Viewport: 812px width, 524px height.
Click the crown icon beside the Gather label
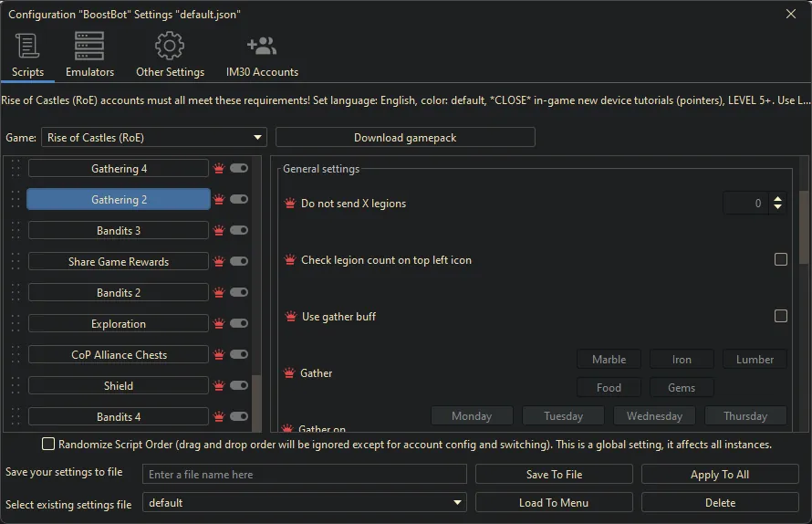coord(289,372)
